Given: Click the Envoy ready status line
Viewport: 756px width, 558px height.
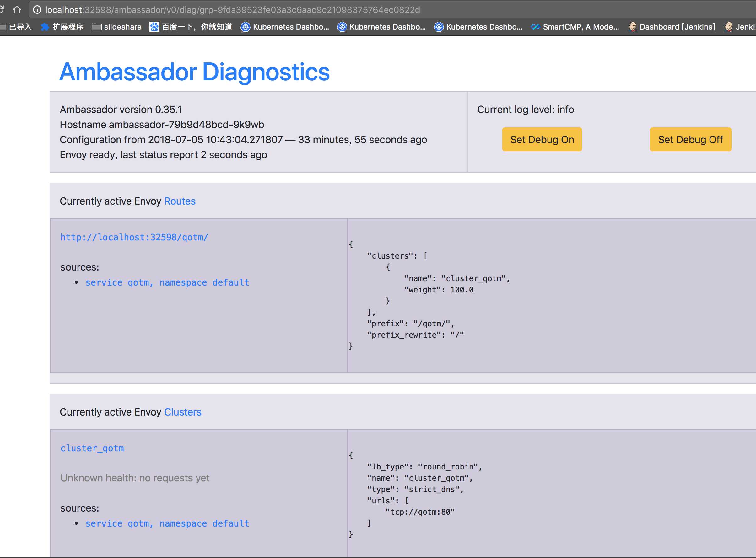Looking at the screenshot, I should click(164, 155).
